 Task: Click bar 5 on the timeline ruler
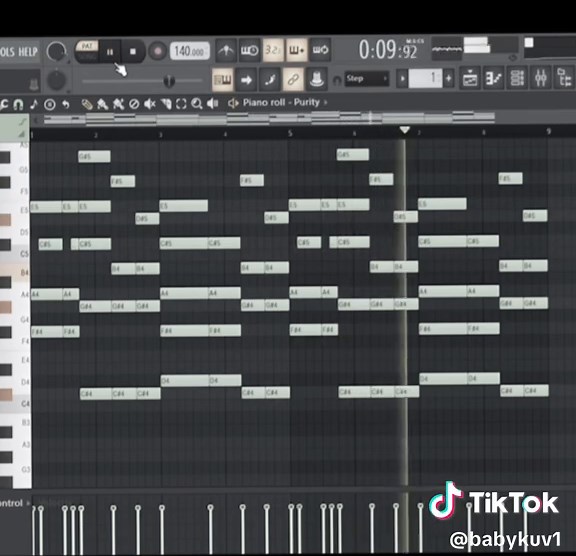point(290,133)
